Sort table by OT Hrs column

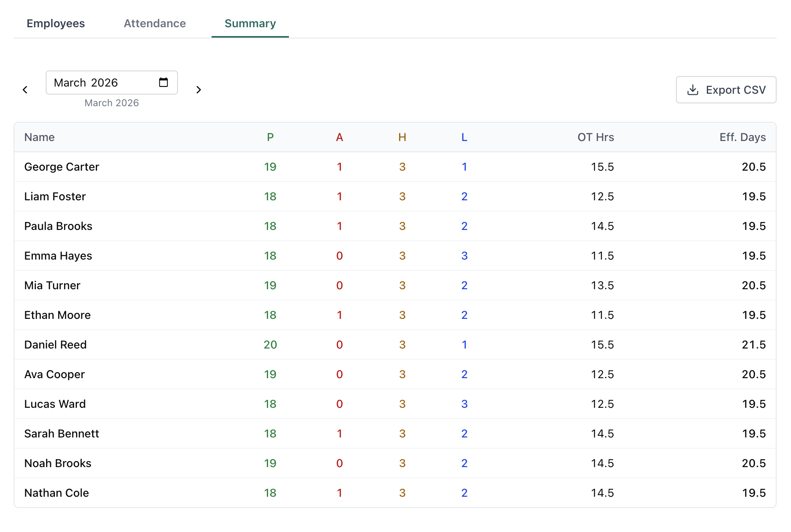[595, 137]
